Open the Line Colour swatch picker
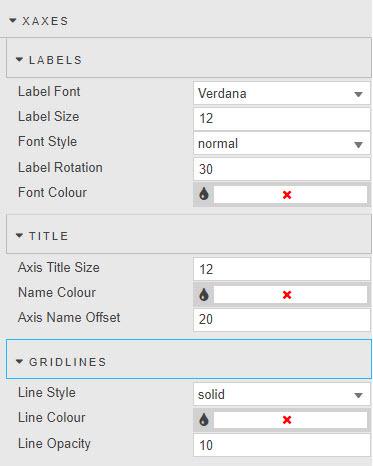The image size is (373, 466). click(290, 420)
